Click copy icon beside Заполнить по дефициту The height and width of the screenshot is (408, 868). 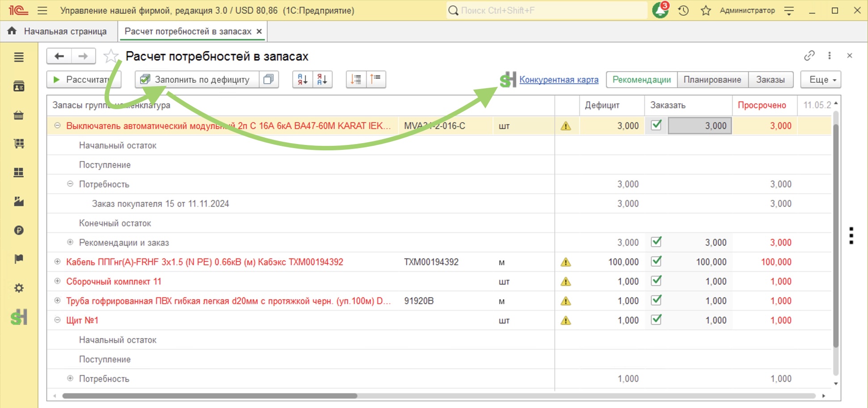click(269, 80)
